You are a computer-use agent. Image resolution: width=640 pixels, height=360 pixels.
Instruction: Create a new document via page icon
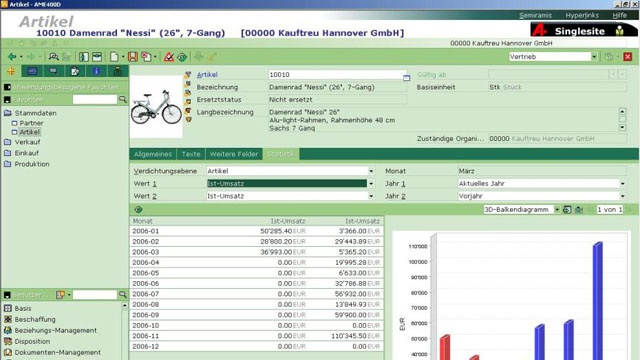click(x=114, y=57)
